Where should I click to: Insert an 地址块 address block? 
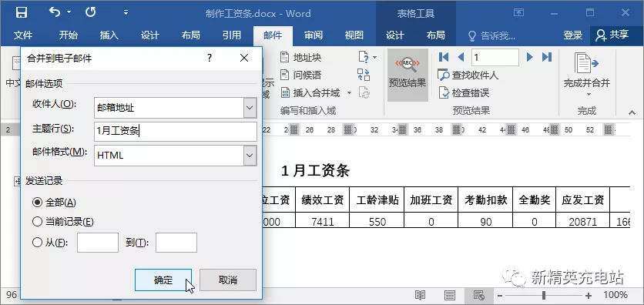(300, 58)
